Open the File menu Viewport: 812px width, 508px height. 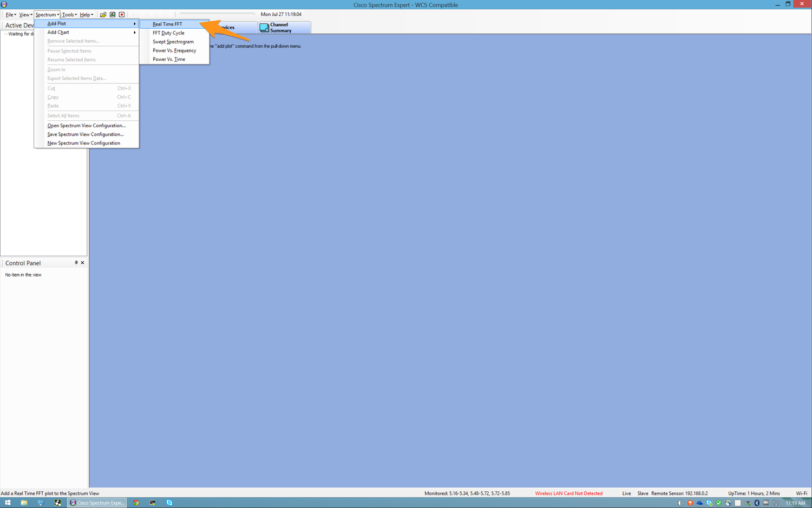(11, 15)
